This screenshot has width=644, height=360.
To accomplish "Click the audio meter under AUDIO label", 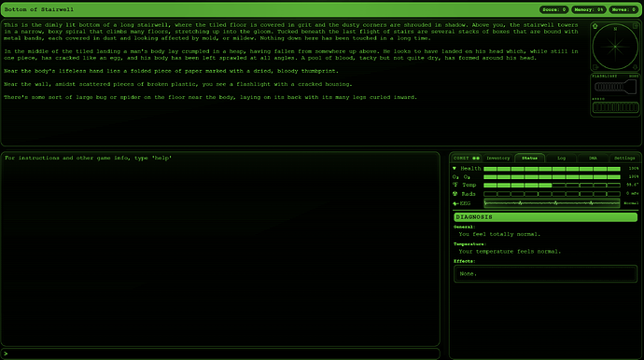I will [615, 107].
